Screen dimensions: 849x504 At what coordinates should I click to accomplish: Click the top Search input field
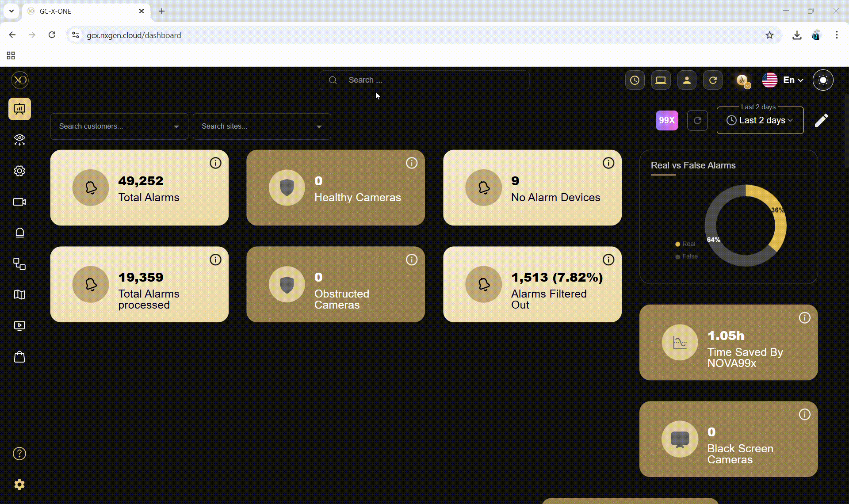[424, 80]
